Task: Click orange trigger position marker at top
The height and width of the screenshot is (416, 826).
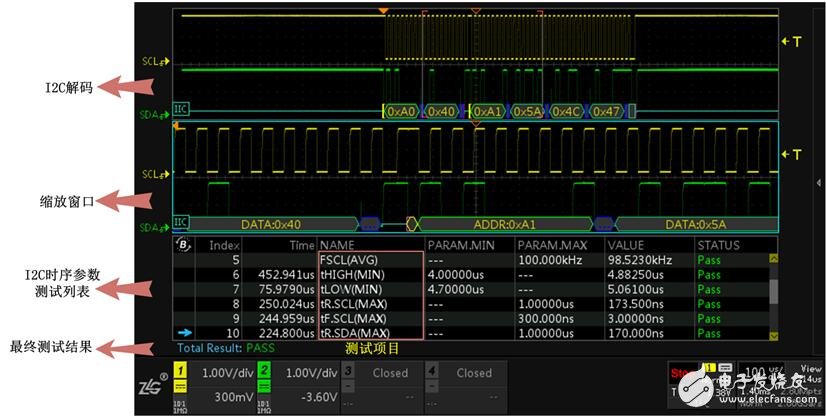Action: (383, 11)
